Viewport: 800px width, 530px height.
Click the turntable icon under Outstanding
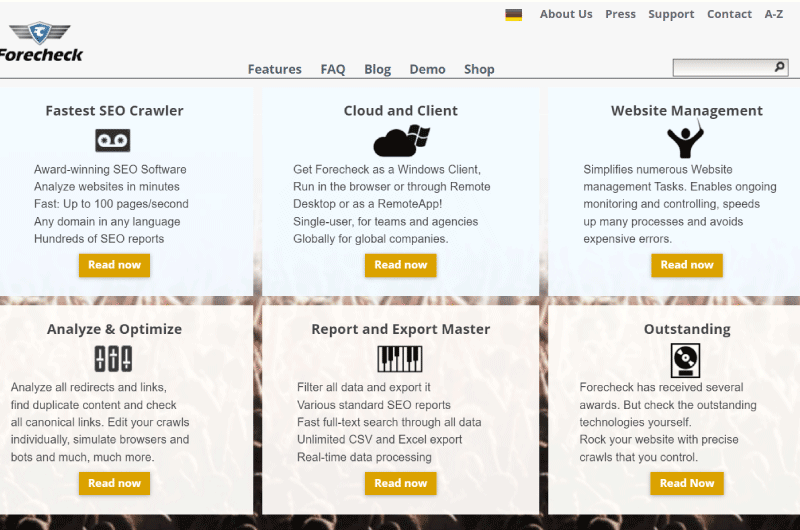pyautogui.click(x=685, y=360)
